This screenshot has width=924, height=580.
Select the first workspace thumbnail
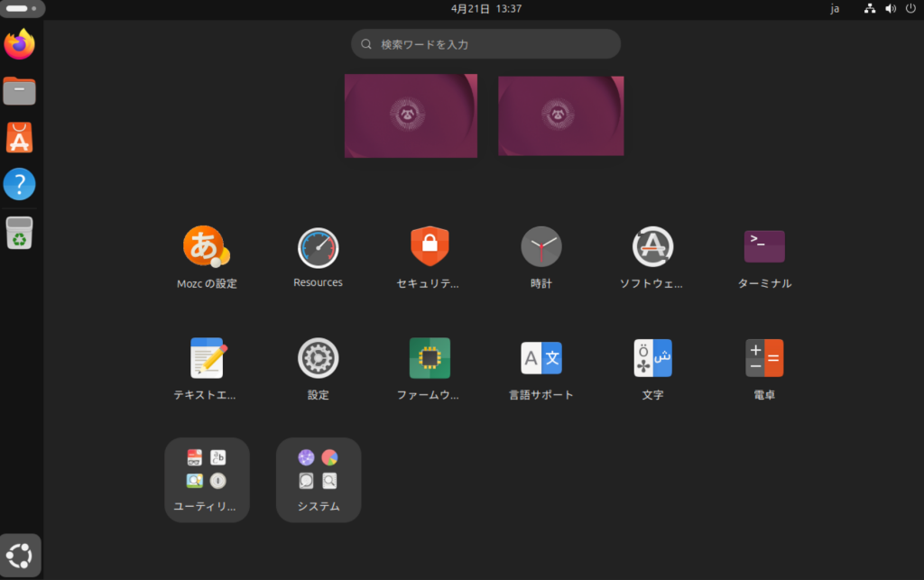click(x=411, y=115)
